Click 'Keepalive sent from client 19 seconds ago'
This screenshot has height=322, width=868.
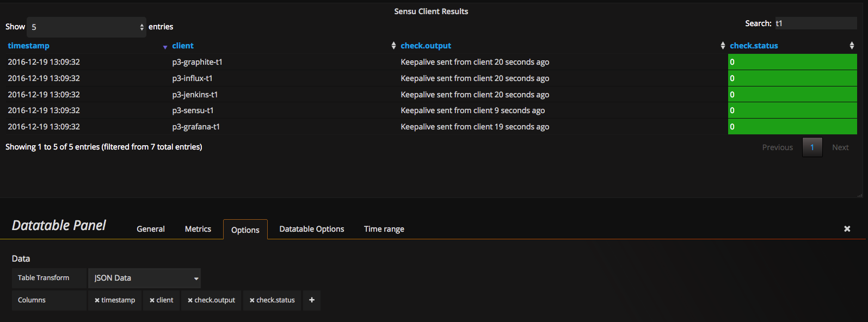475,127
